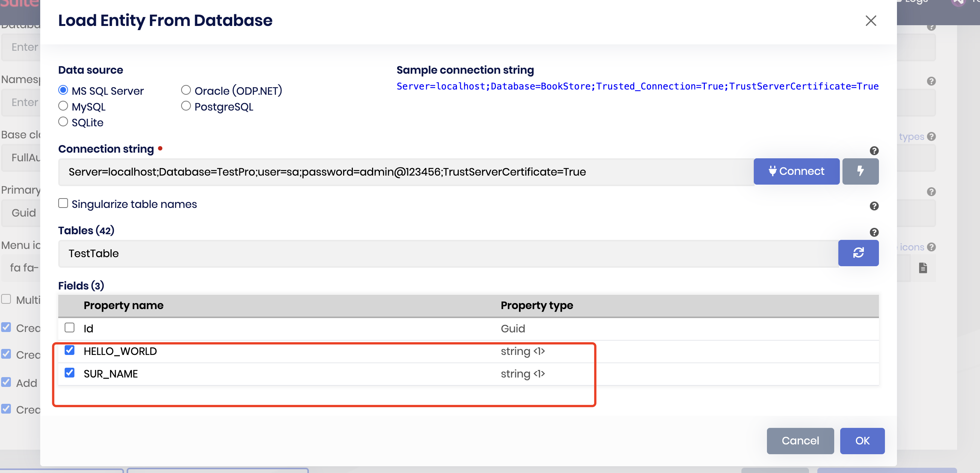Viewport: 980px width, 473px height.
Task: Select the MySQL data source radio
Action: click(x=63, y=106)
